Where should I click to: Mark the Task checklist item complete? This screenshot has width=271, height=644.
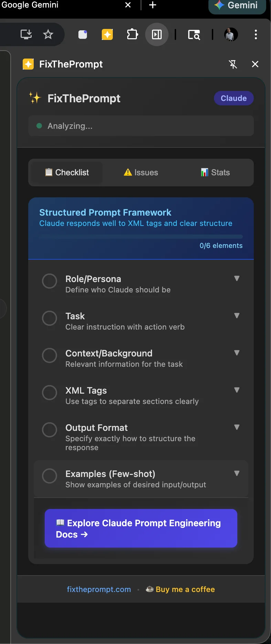tap(50, 318)
